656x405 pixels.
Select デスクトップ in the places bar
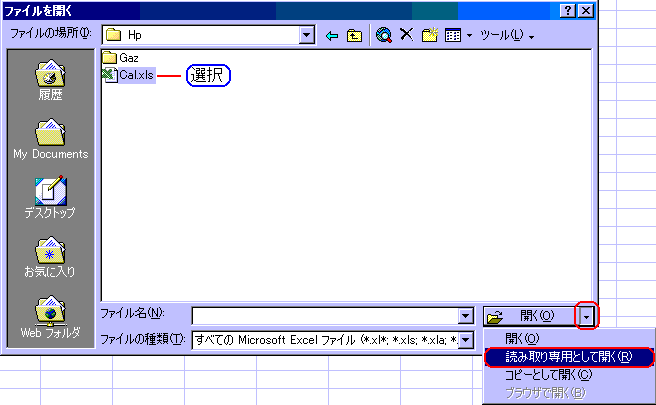(x=50, y=197)
